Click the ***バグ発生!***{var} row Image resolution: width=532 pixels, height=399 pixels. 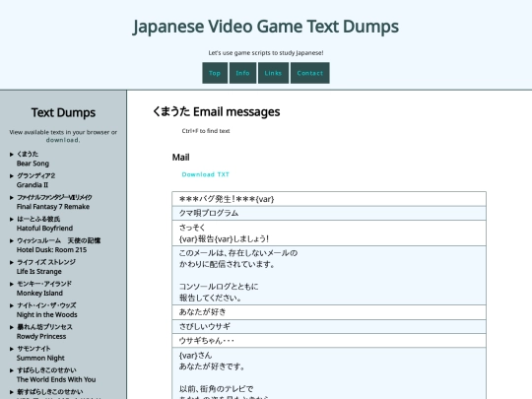tap(329, 199)
